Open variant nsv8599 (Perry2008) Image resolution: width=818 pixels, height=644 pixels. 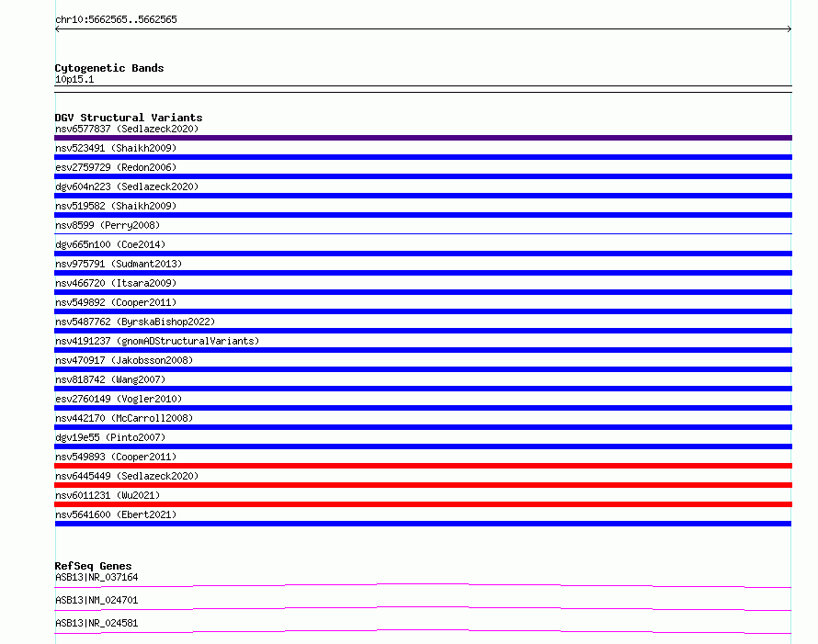(x=108, y=225)
